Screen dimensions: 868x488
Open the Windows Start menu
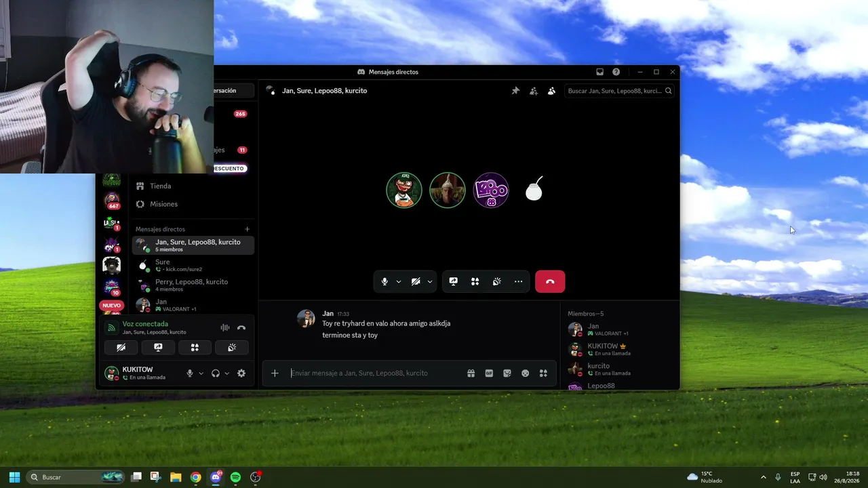(x=14, y=477)
